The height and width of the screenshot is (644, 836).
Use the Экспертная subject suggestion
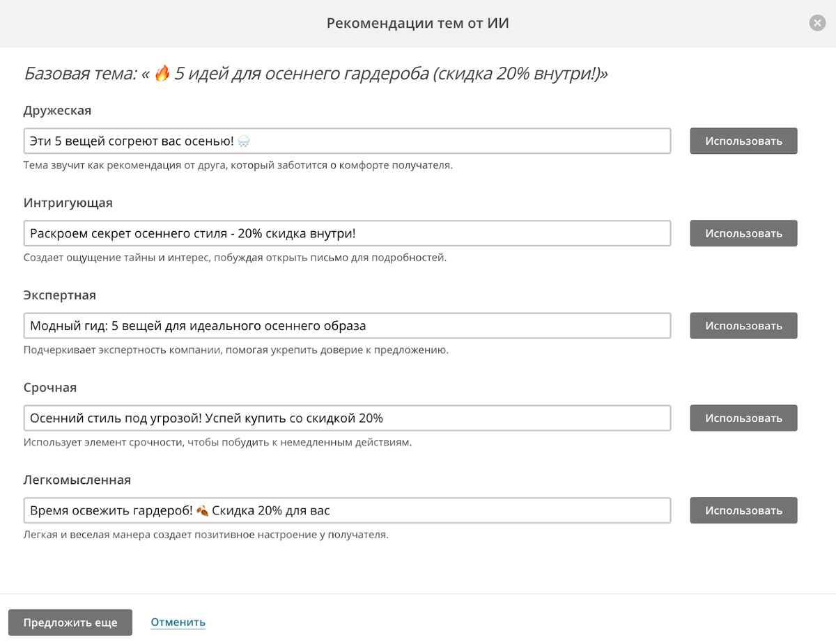[x=743, y=325]
